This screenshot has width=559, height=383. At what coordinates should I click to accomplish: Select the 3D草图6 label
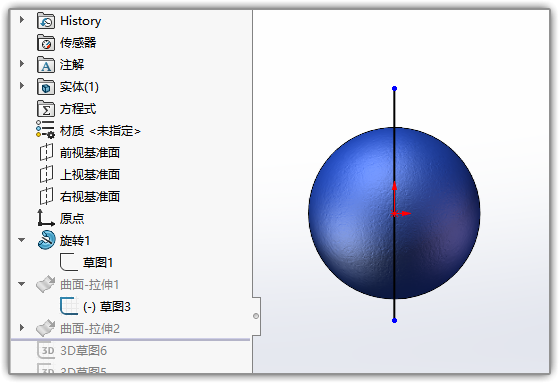[83, 351]
